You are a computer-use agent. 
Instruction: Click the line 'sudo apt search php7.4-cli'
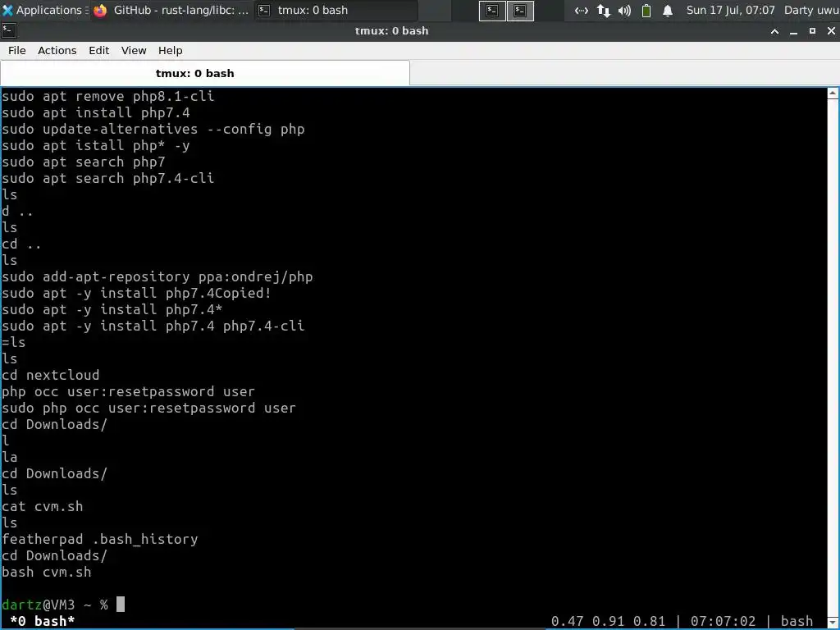click(107, 178)
